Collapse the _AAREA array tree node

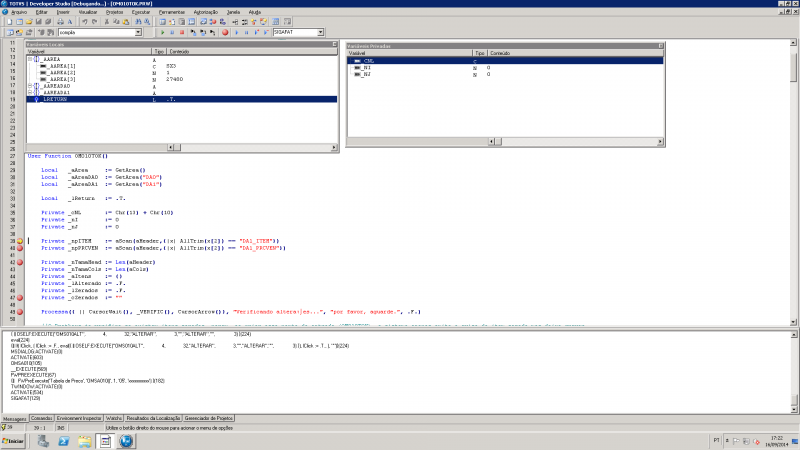[x=30, y=59]
